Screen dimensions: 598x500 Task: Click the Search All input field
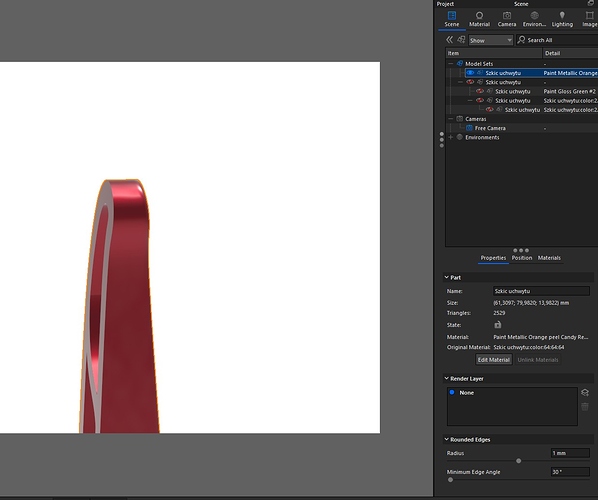click(557, 40)
